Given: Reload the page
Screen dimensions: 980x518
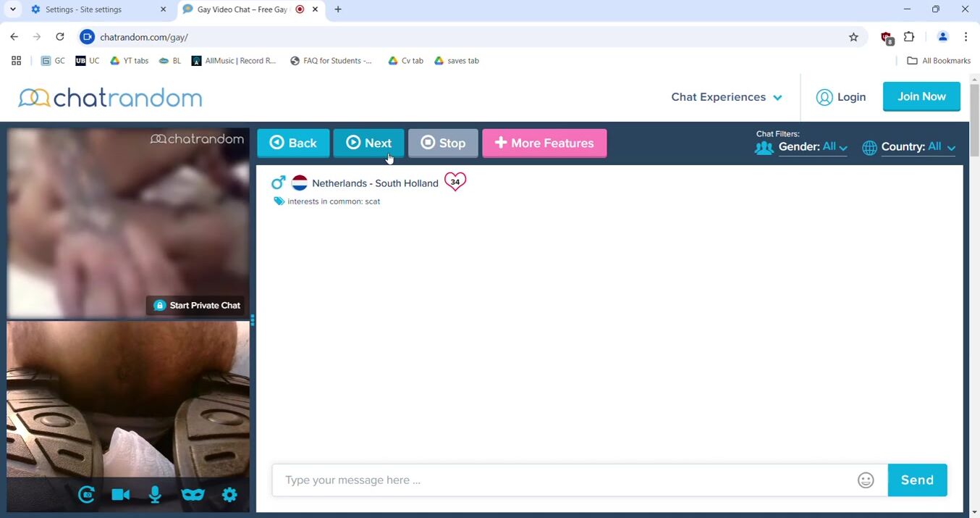Looking at the screenshot, I should click(x=60, y=37).
